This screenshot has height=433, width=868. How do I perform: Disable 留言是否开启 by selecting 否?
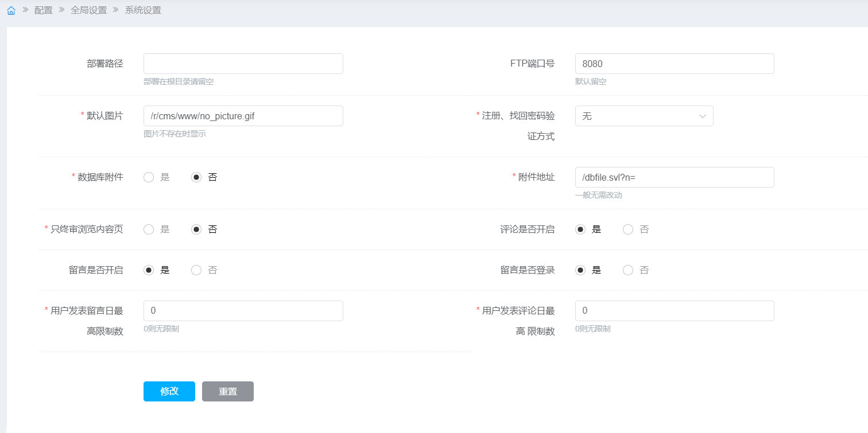tap(196, 270)
